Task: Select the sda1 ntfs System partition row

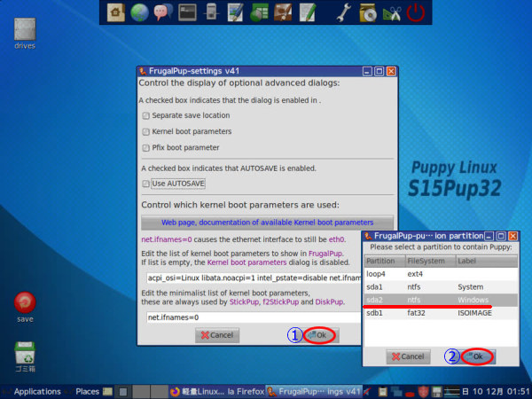Action: [x=441, y=287]
